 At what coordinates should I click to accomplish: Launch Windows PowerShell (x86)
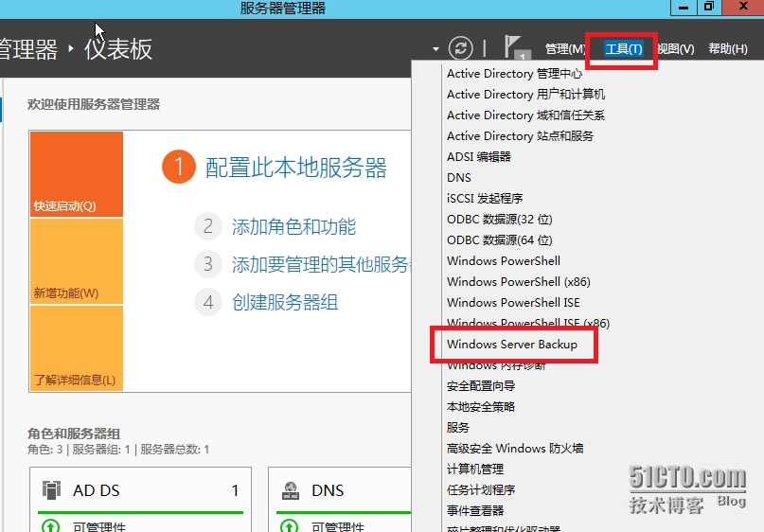(x=519, y=282)
